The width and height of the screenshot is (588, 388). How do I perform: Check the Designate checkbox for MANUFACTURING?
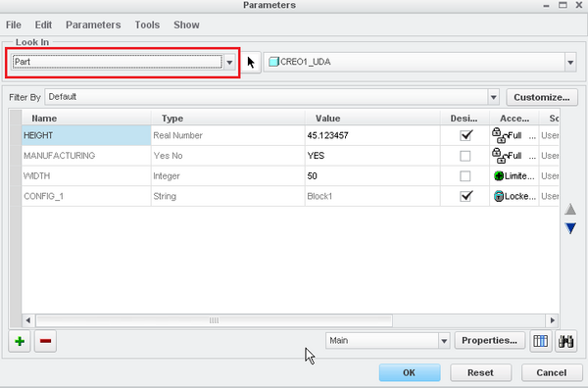[465, 156]
